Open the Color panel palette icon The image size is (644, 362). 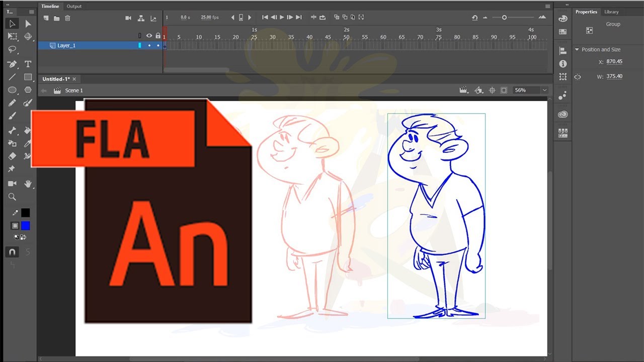pyautogui.click(x=563, y=19)
